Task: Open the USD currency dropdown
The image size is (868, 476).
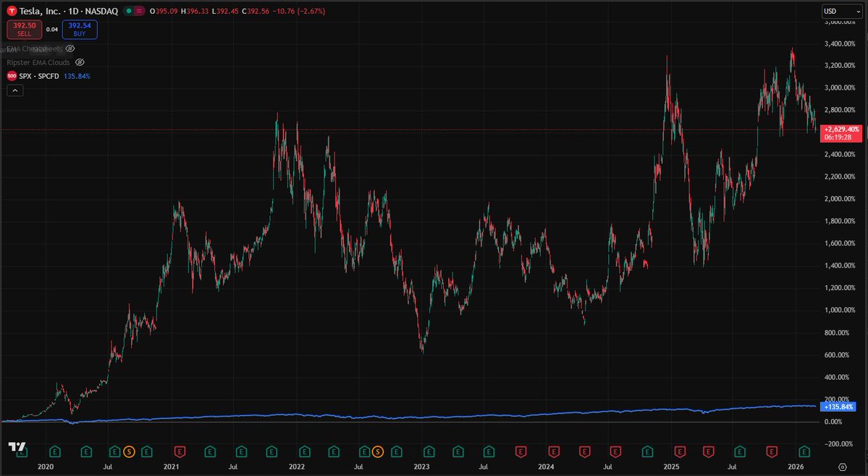Action: click(x=842, y=11)
